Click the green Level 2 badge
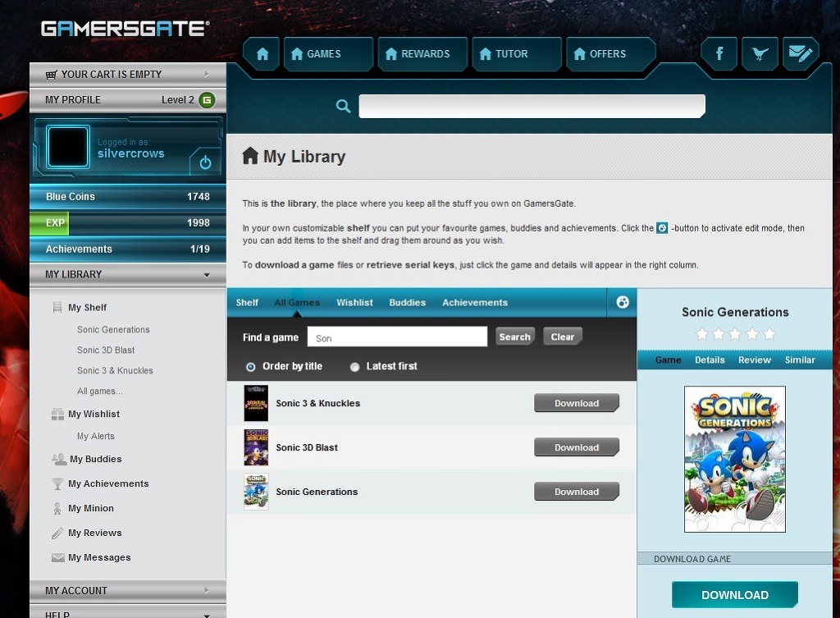Image resolution: width=840 pixels, height=618 pixels. 207,100
